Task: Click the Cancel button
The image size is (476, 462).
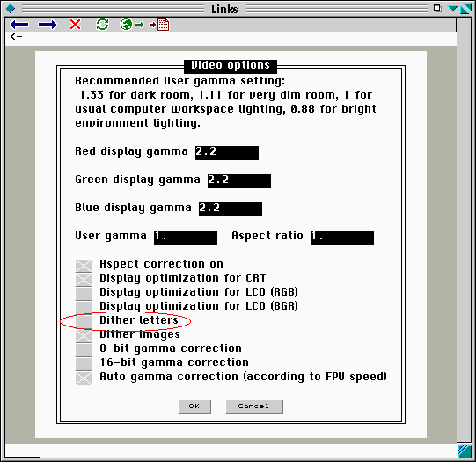Action: pyautogui.click(x=254, y=407)
